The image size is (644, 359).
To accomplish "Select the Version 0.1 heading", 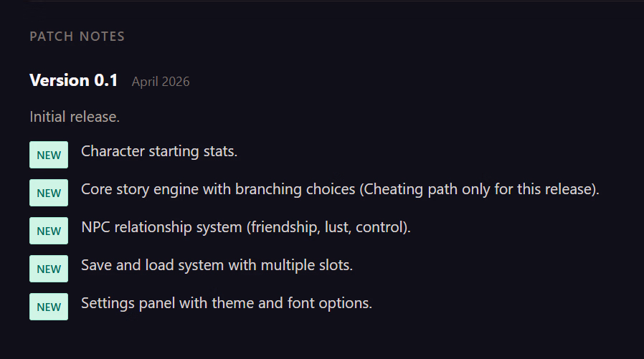I will click(73, 80).
